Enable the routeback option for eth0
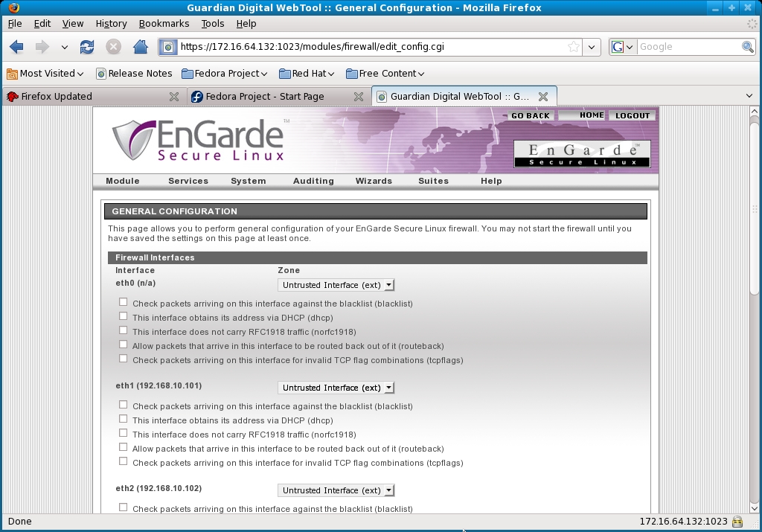Screen dimensions: 762x532 coord(123,344)
